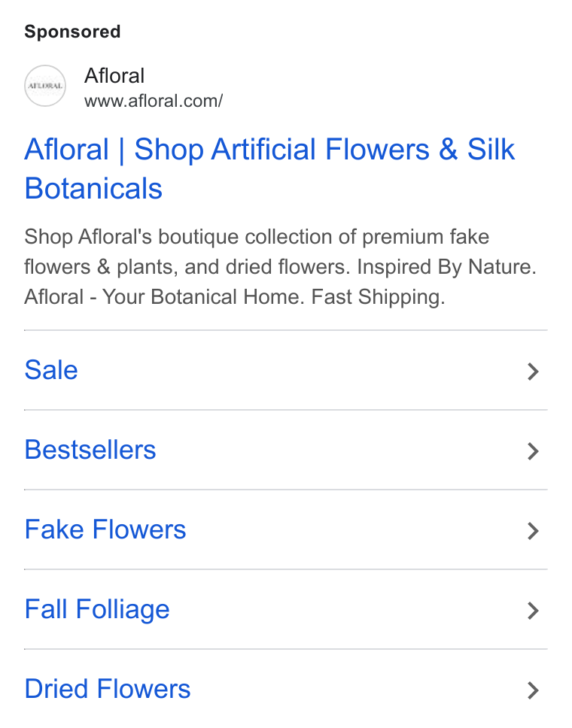The width and height of the screenshot is (572, 728).
Task: Visit the Fake Flowers sitelink
Action: [x=105, y=529]
